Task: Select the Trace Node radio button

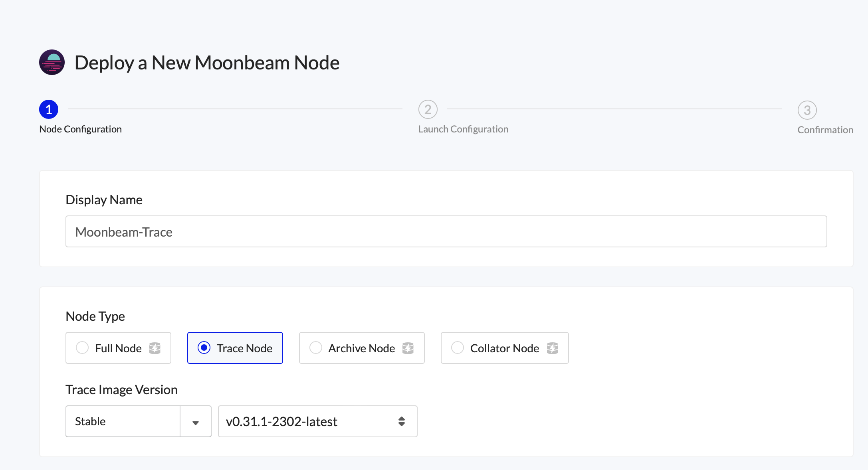Action: pos(204,348)
